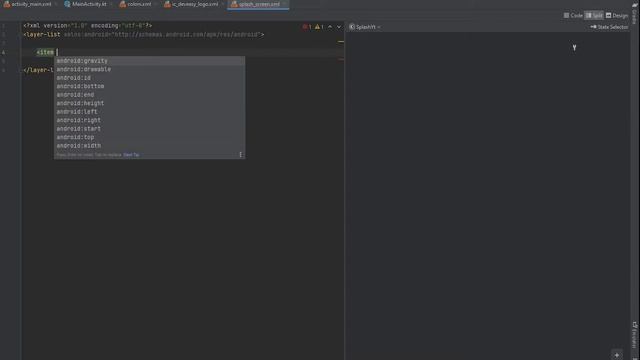Switch editor to Code view mode
This screenshot has height=360, width=640.
[573, 16]
